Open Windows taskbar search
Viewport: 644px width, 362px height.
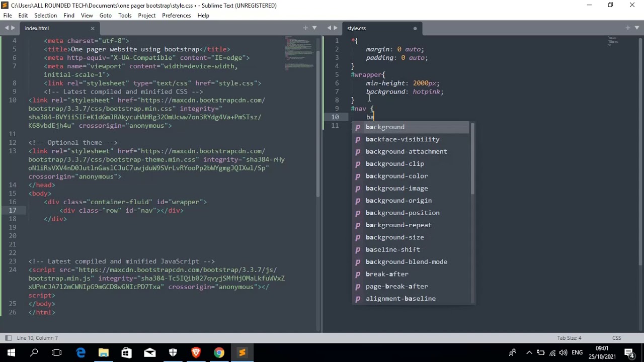(34, 353)
